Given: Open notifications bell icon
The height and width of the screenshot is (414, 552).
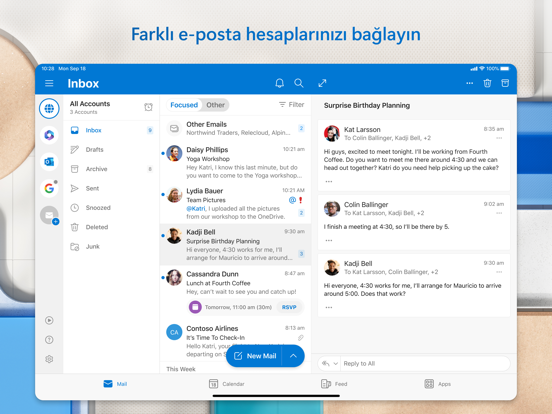Looking at the screenshot, I should point(280,83).
